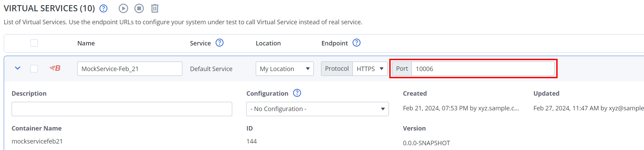Image resolution: width=644 pixels, height=150 pixels.
Task: Open the My Location dropdown
Action: click(285, 69)
